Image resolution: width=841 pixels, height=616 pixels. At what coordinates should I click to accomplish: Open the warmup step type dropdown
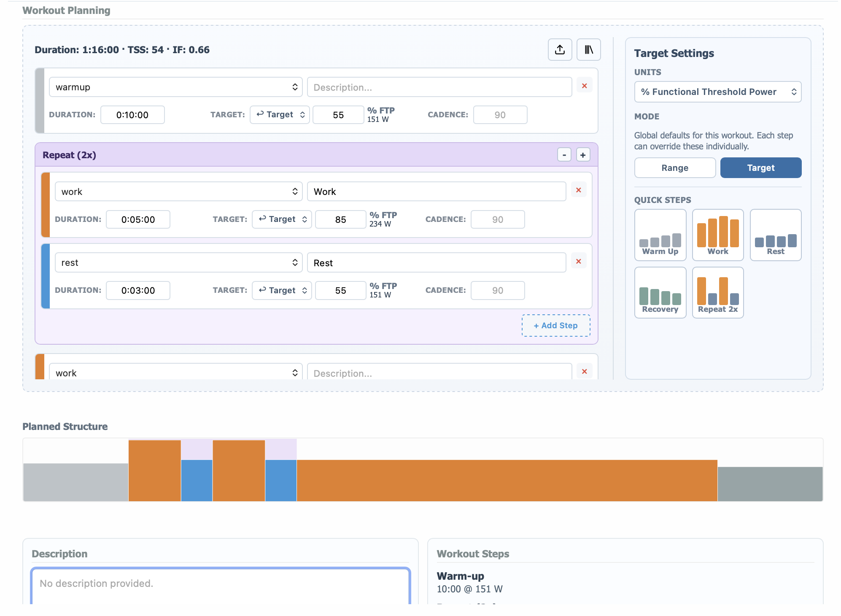click(175, 87)
